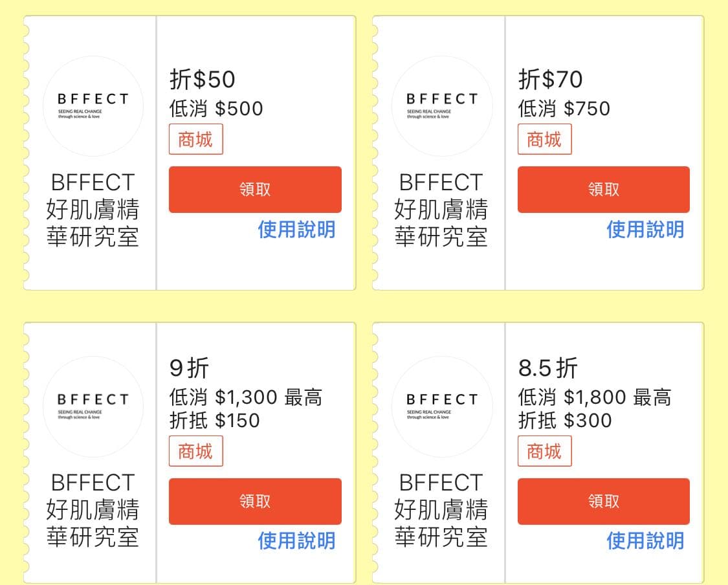
Task: Click the 商城 badge on the 8.5折 coupon
Action: click(x=544, y=451)
